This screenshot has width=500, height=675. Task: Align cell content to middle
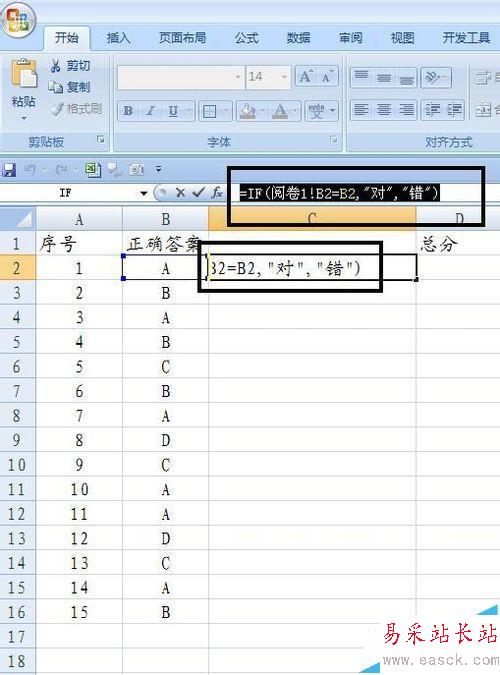coord(384,77)
